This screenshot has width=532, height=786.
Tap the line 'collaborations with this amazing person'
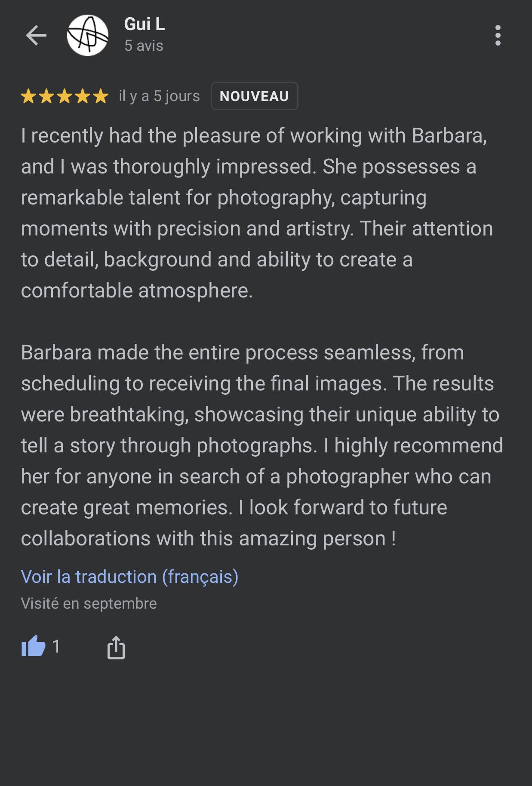(208, 538)
